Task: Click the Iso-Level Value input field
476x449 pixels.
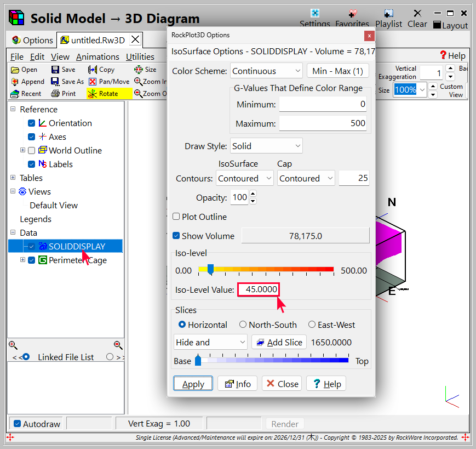Action: 258,289
